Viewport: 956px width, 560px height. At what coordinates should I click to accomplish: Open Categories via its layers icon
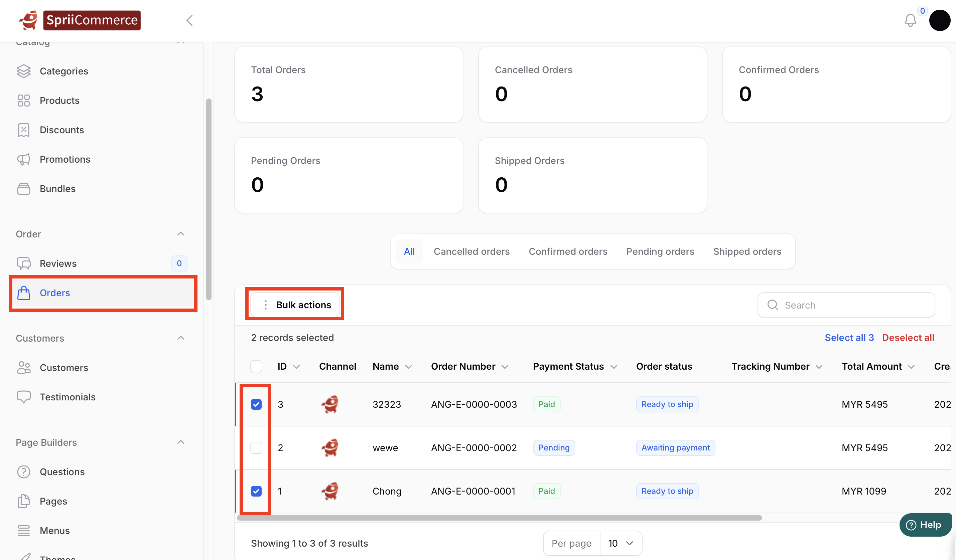[x=23, y=71]
